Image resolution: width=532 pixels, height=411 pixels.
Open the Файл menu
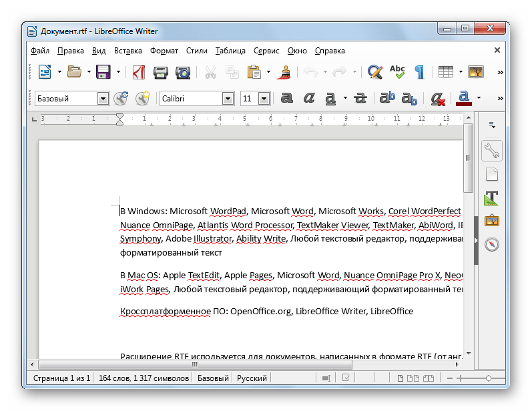click(x=39, y=51)
